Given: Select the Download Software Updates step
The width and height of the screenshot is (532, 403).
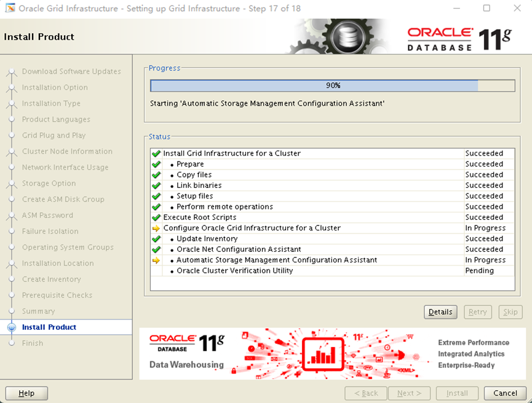Looking at the screenshot, I should click(71, 71).
